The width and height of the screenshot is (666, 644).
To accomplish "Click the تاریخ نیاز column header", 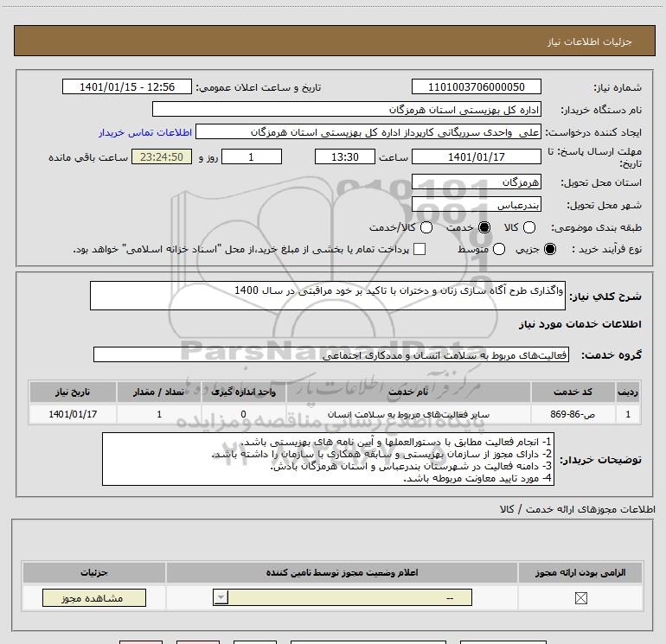I will [73, 392].
